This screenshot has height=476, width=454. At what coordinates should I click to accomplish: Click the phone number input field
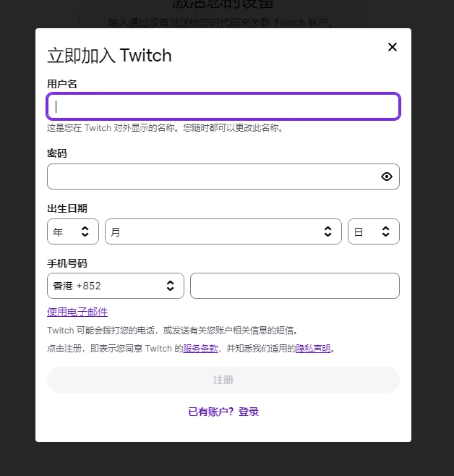(295, 286)
